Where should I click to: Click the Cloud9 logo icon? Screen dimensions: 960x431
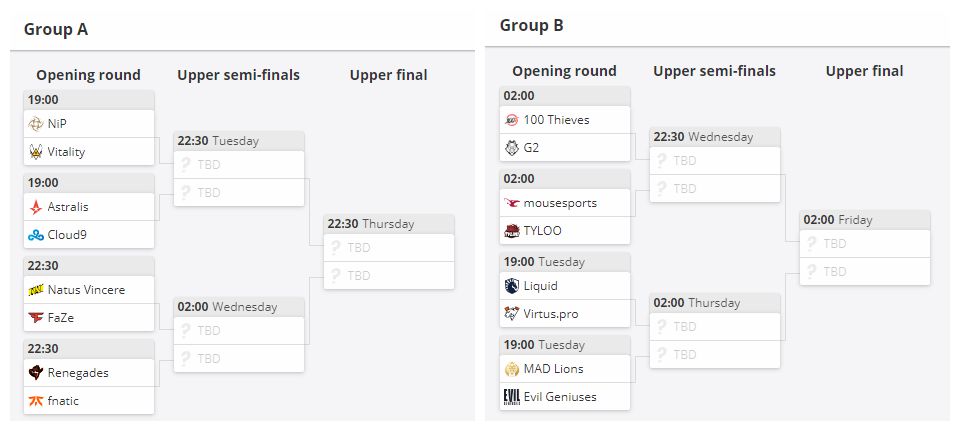coord(36,235)
